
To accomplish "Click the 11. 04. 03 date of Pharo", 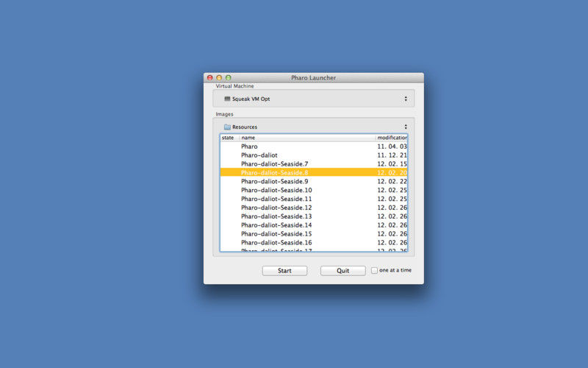I will pyautogui.click(x=392, y=146).
